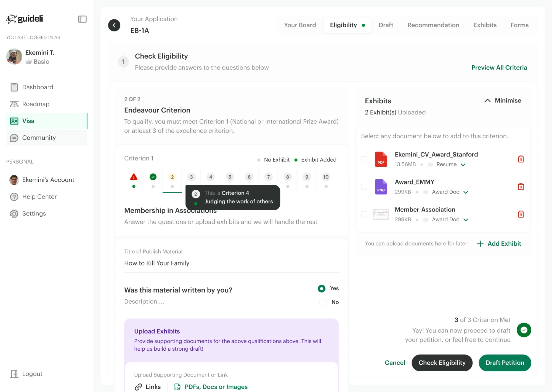
Task: Remove the Member-Association exhibit
Action: [x=521, y=214]
